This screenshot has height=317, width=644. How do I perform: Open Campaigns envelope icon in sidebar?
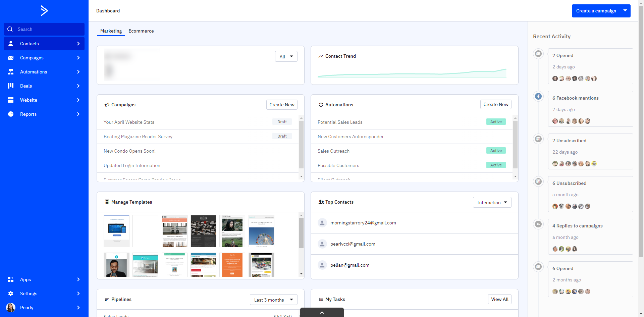tap(11, 58)
